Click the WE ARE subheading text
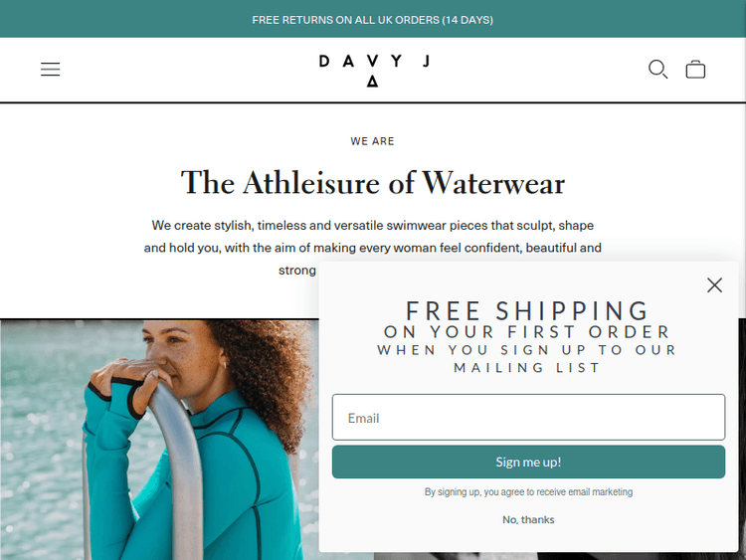The width and height of the screenshot is (746, 560). coord(373,141)
